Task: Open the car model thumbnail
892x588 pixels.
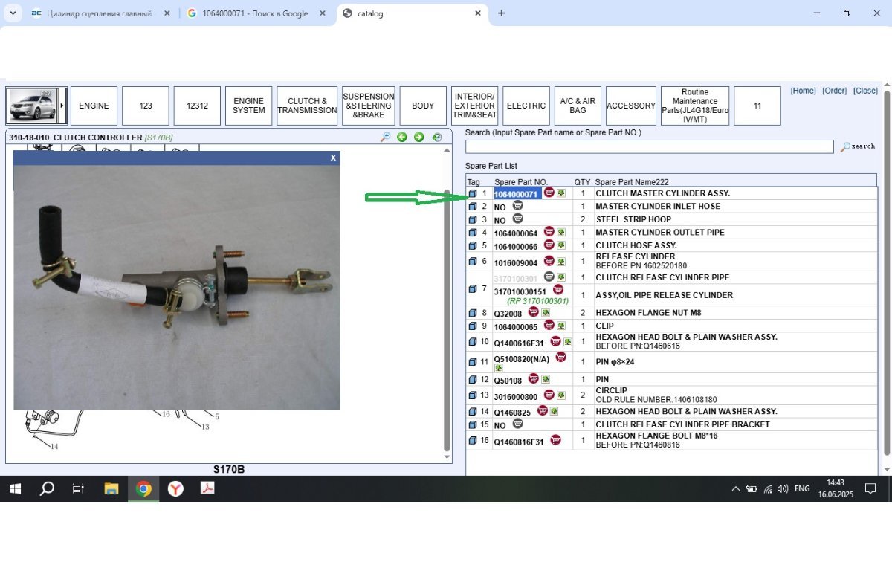Action: coord(33,106)
